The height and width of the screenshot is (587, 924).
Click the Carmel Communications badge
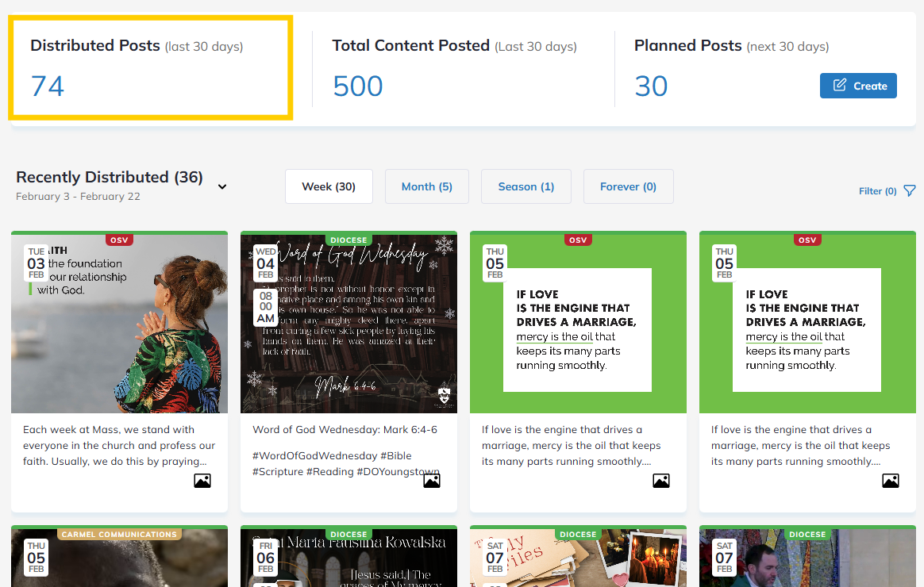point(119,534)
